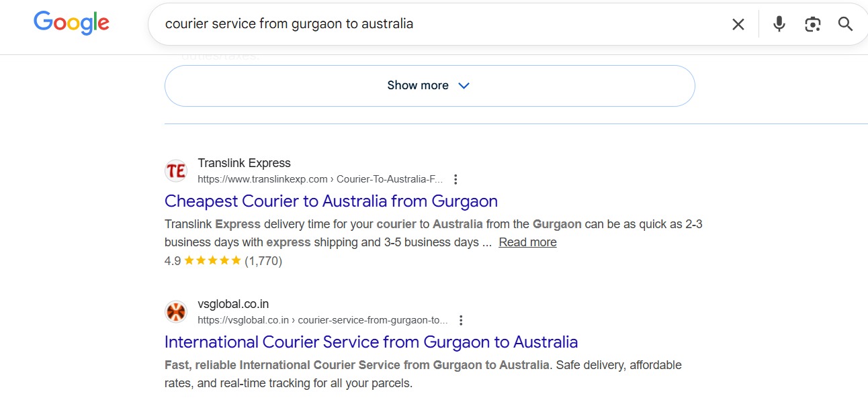Click the 4.9 star rating stars
The width and height of the screenshot is (868, 408).
coord(212,261)
